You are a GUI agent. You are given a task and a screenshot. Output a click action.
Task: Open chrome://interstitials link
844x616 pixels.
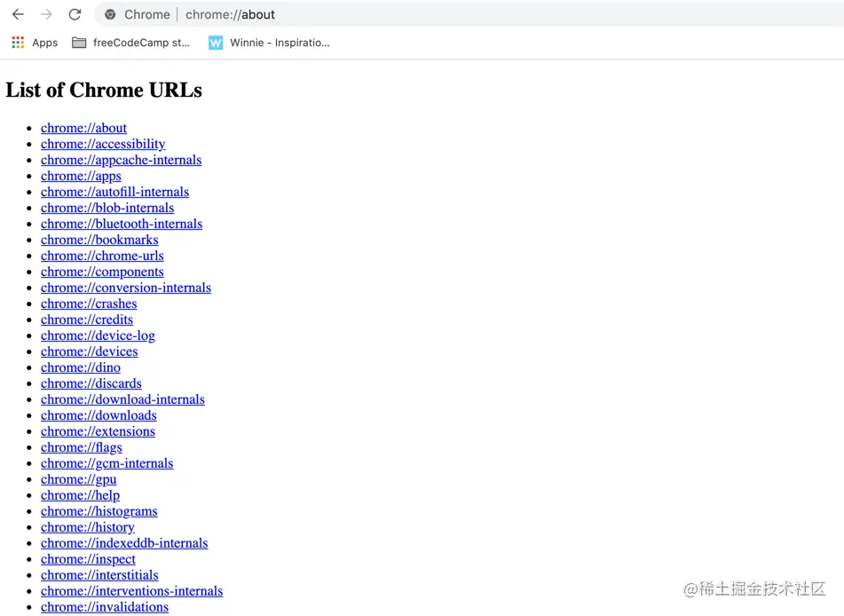coord(99,576)
